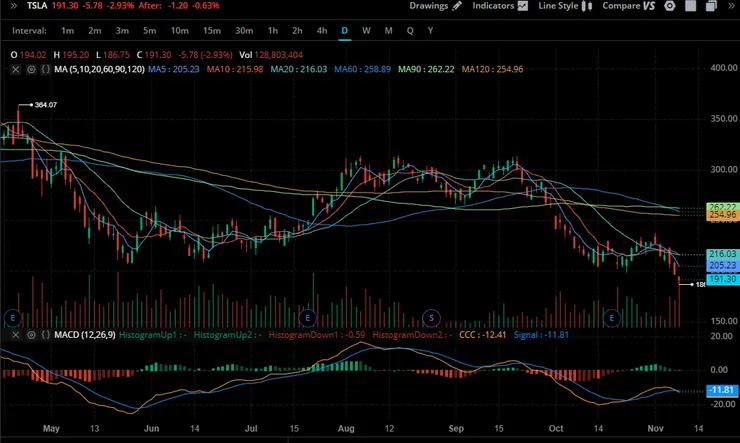The image size is (740, 443).
Task: Select the 5m interval
Action: 149,31
